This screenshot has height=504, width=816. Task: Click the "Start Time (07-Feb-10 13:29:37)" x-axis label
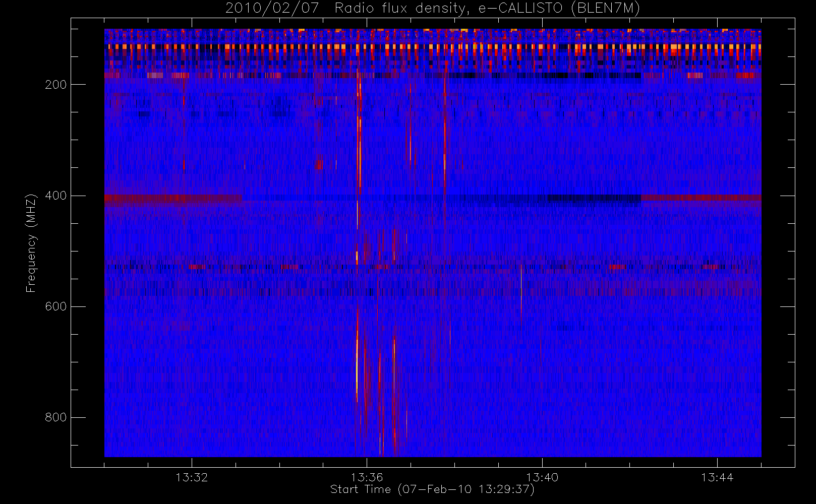click(432, 489)
